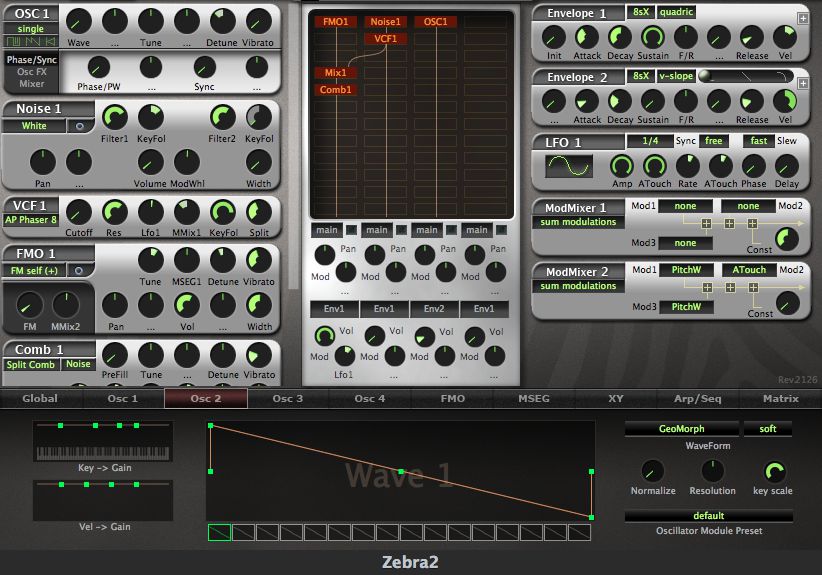Click the ModMixer 1 Const knob
Screen dimensions: 822x575
787,239
